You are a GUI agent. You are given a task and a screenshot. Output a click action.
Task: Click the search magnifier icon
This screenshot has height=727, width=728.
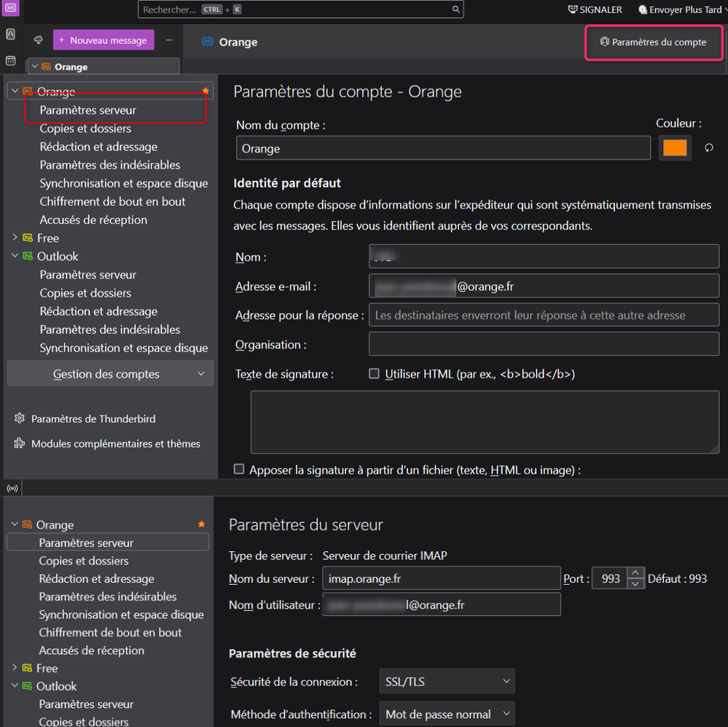456,9
